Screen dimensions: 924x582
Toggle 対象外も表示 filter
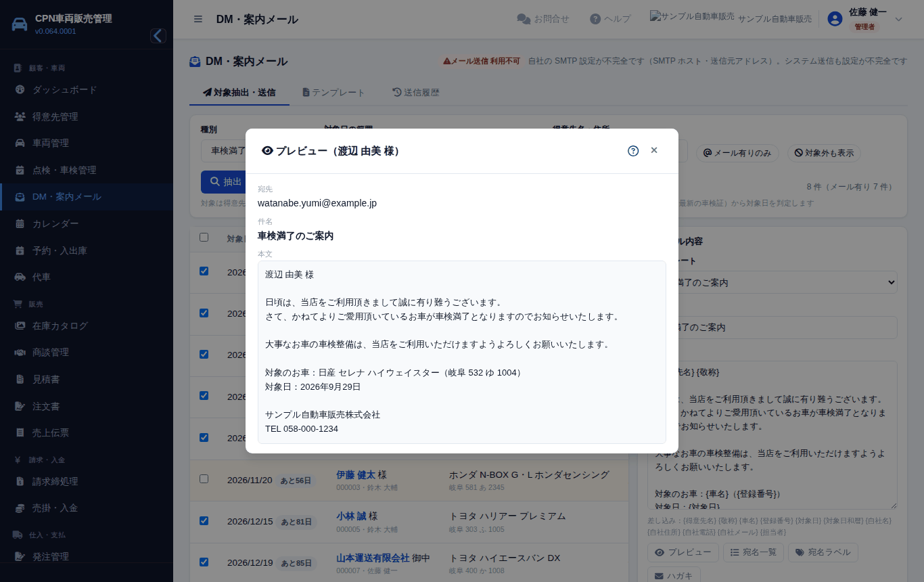[x=824, y=153]
